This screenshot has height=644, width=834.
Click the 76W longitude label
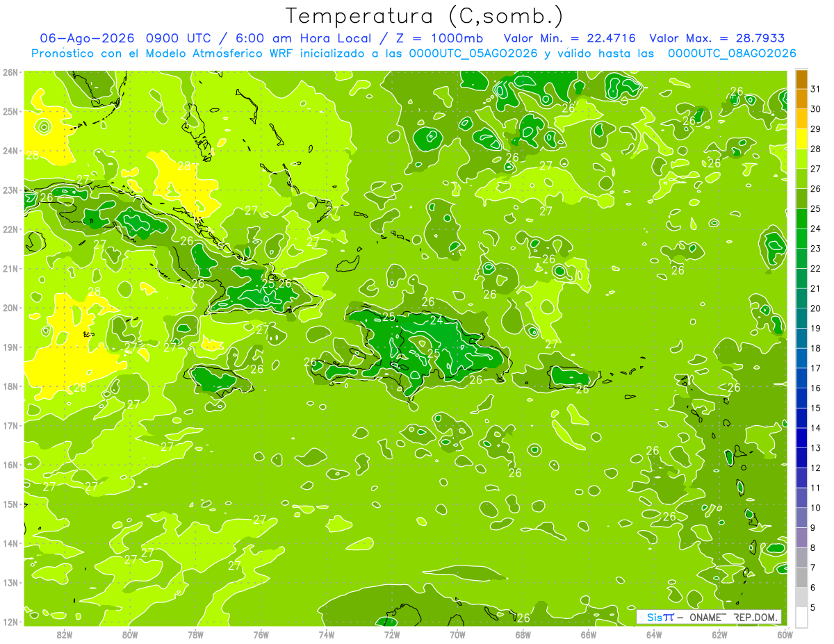point(261,634)
